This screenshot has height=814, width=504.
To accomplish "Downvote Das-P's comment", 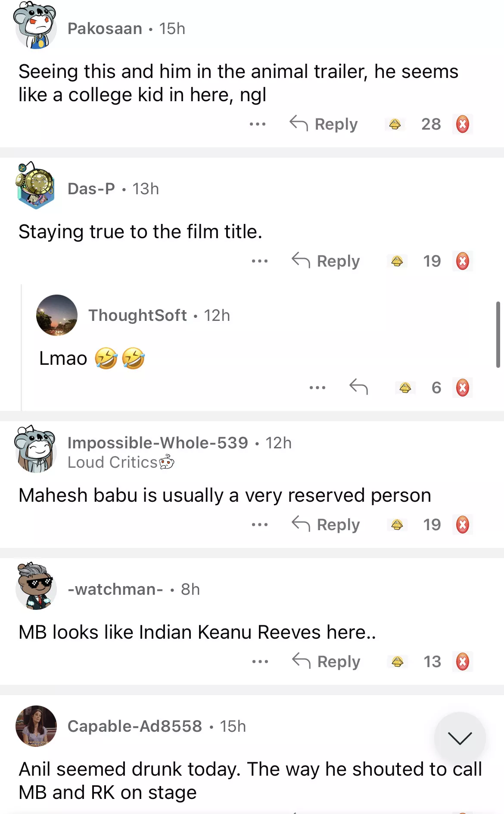I will click(463, 261).
